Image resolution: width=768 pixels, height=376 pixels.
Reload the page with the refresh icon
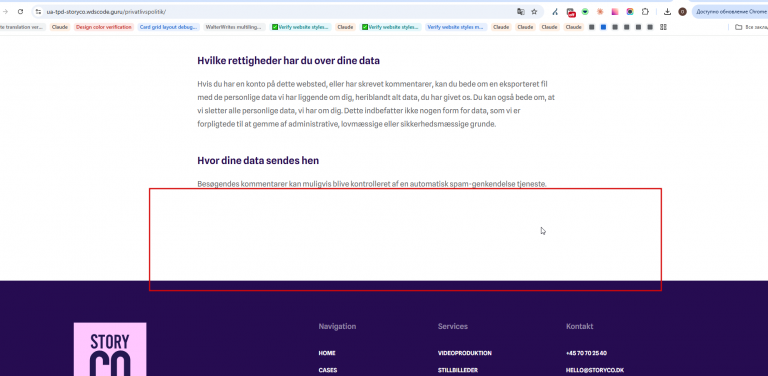20,11
